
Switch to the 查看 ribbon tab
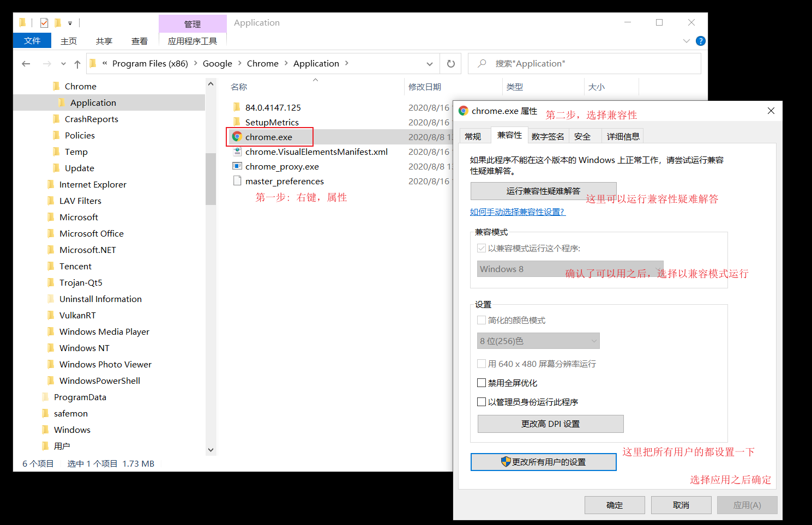point(140,41)
